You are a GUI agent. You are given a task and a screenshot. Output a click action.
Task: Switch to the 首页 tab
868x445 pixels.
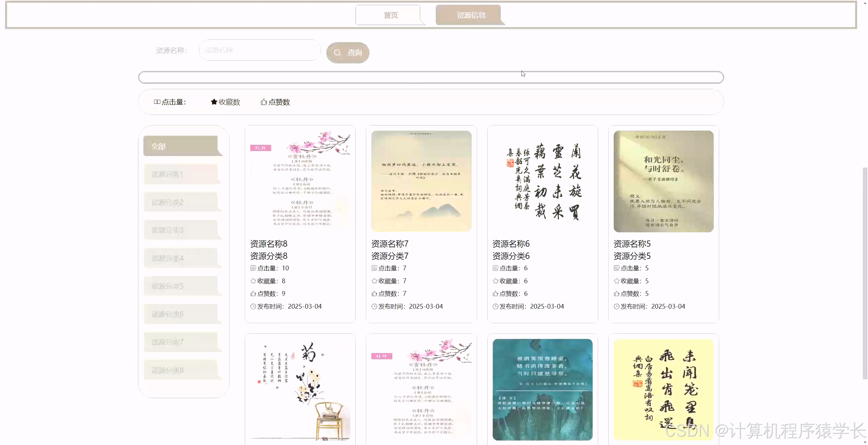[x=390, y=15]
